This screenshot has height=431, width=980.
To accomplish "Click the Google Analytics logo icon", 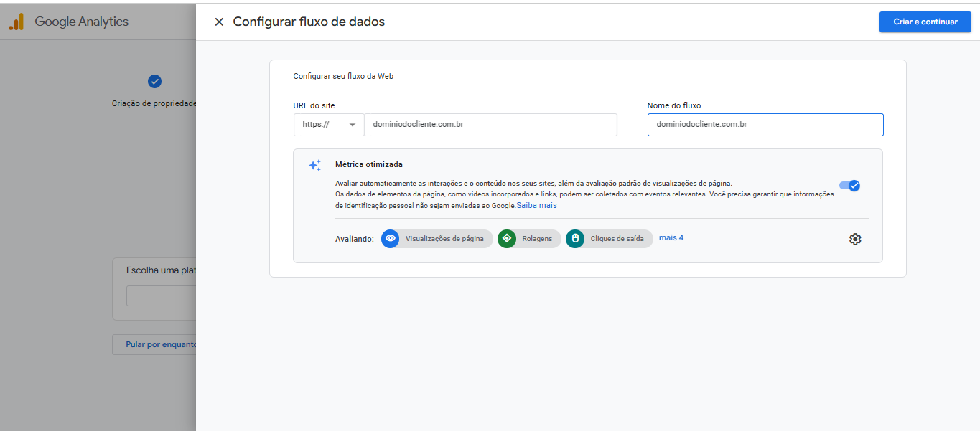I will coord(16,22).
